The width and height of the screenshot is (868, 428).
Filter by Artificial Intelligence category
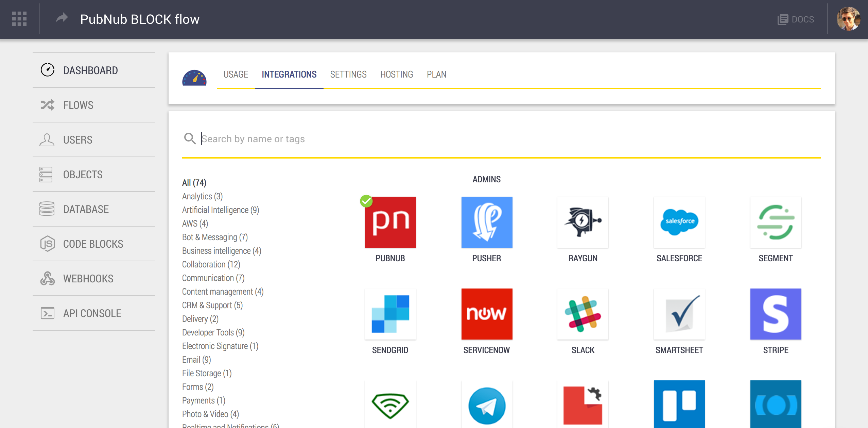click(x=220, y=210)
